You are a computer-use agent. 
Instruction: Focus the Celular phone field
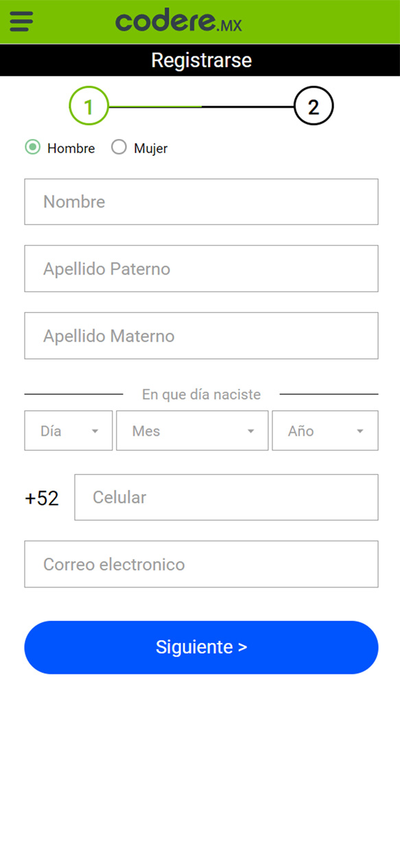(x=226, y=497)
